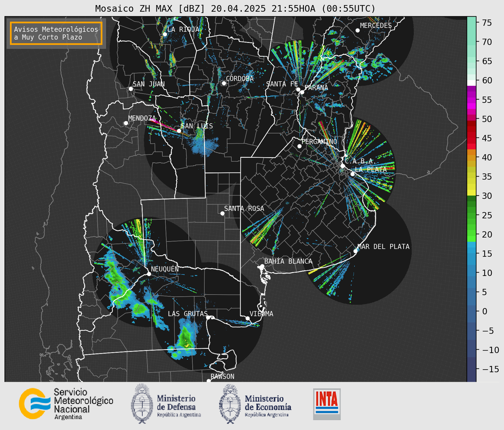Select the NEUQUÉN city marker

point(149,274)
